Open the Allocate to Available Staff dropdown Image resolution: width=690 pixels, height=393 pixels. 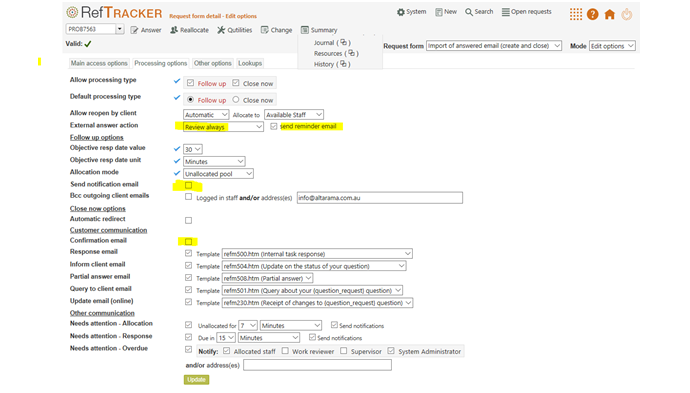tap(294, 114)
